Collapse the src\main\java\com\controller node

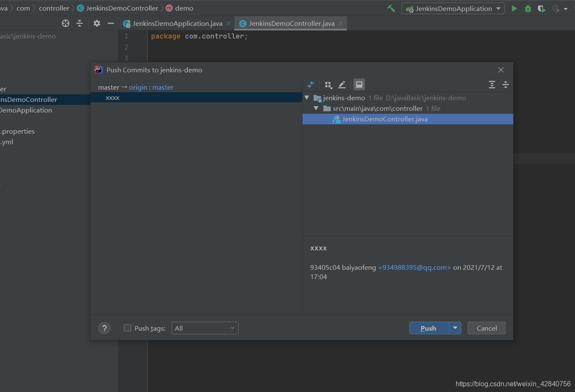coord(316,108)
